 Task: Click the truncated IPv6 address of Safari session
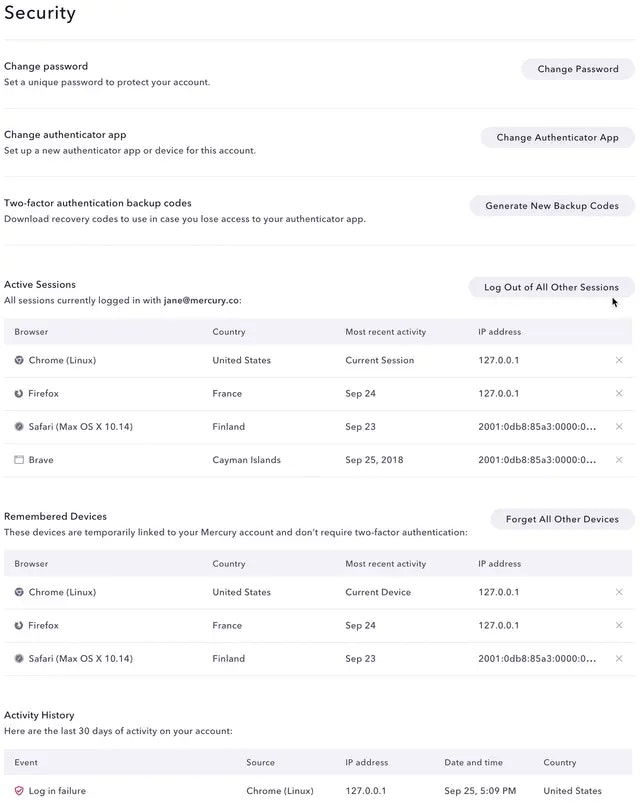coord(537,427)
